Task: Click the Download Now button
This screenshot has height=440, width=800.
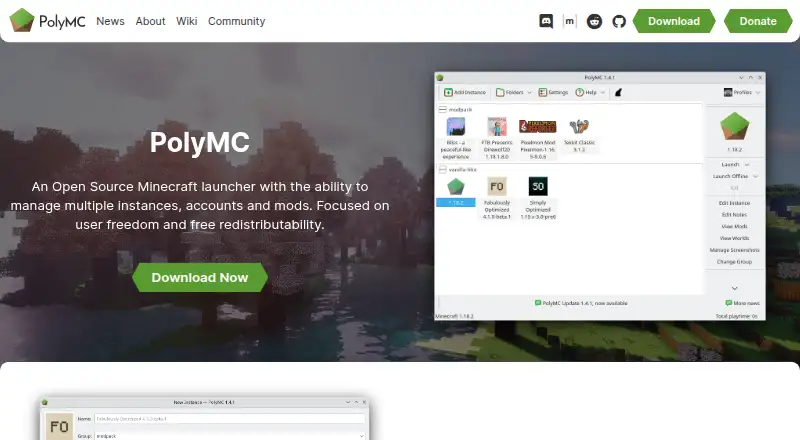Action: click(200, 278)
